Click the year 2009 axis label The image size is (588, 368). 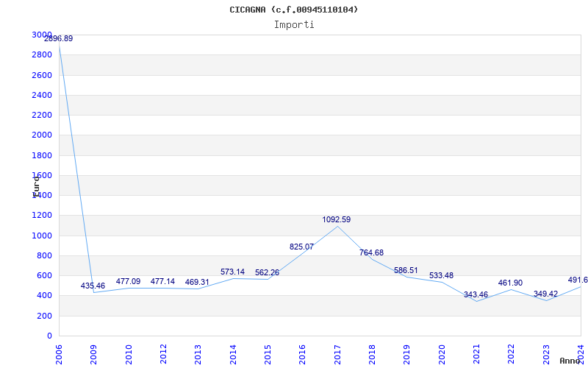[x=94, y=355]
